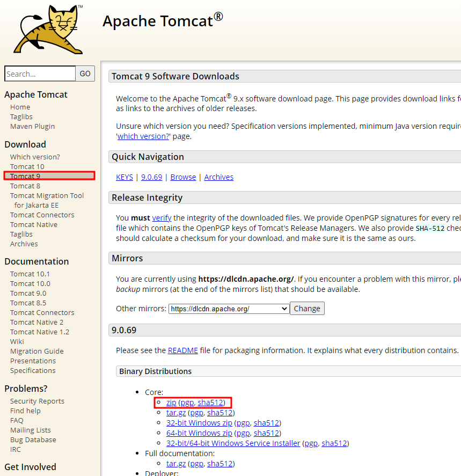Jump to 9.0.69 in quick navigation

152,177
